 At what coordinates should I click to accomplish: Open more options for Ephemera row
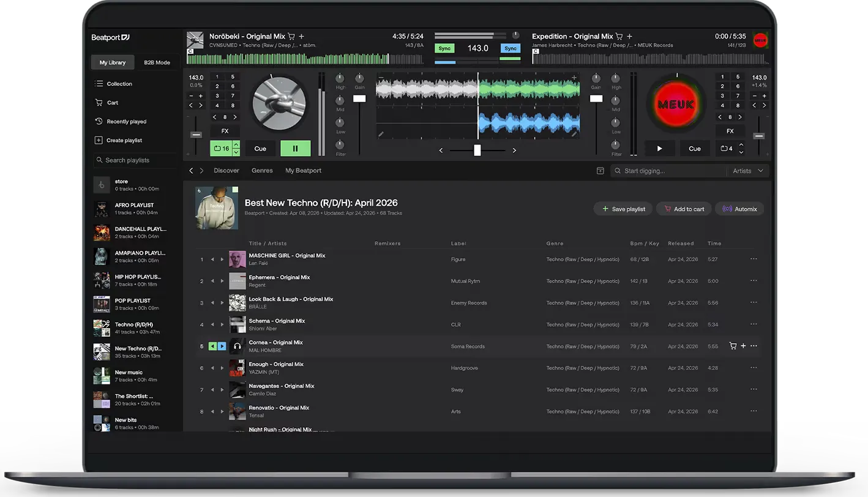(x=754, y=281)
